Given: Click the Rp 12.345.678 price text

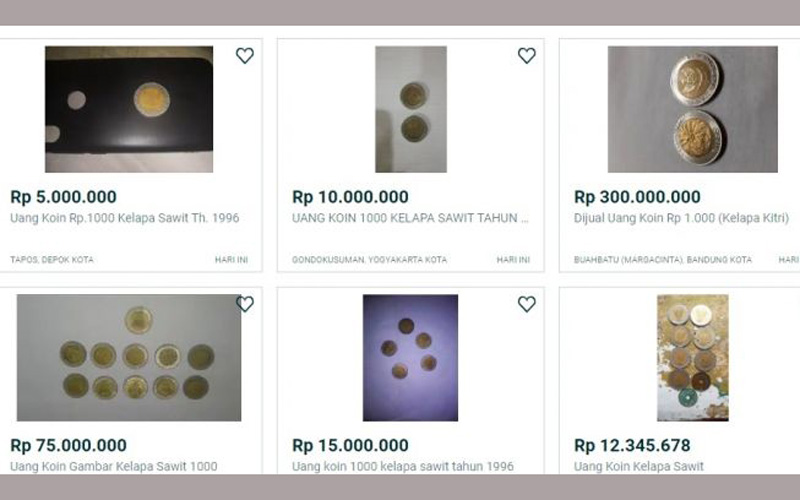Looking at the screenshot, I should pyautogui.click(x=632, y=445).
